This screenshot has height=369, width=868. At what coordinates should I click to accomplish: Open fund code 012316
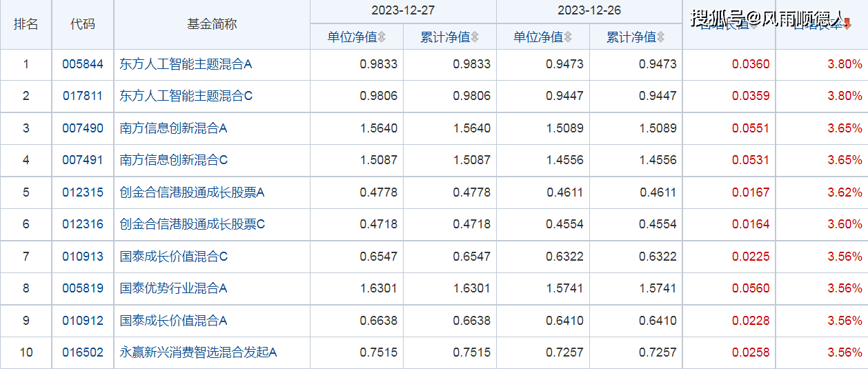click(x=83, y=224)
